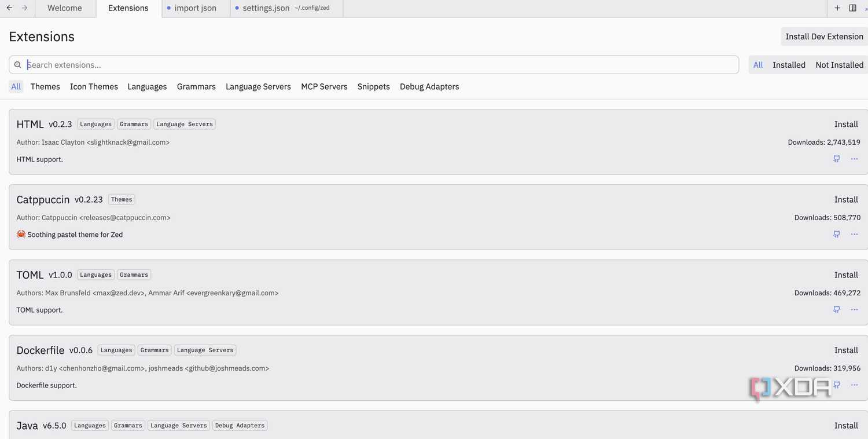868x439 pixels.
Task: Select the All category filter
Action: coord(16,86)
